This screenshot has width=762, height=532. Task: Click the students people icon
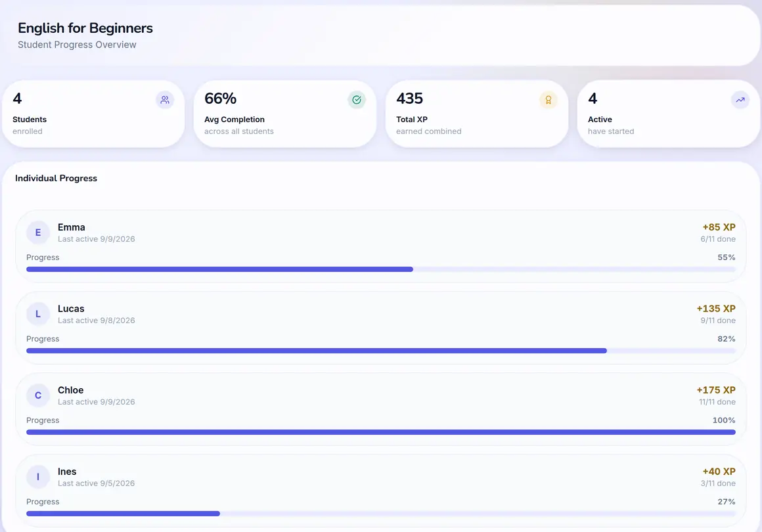[165, 100]
